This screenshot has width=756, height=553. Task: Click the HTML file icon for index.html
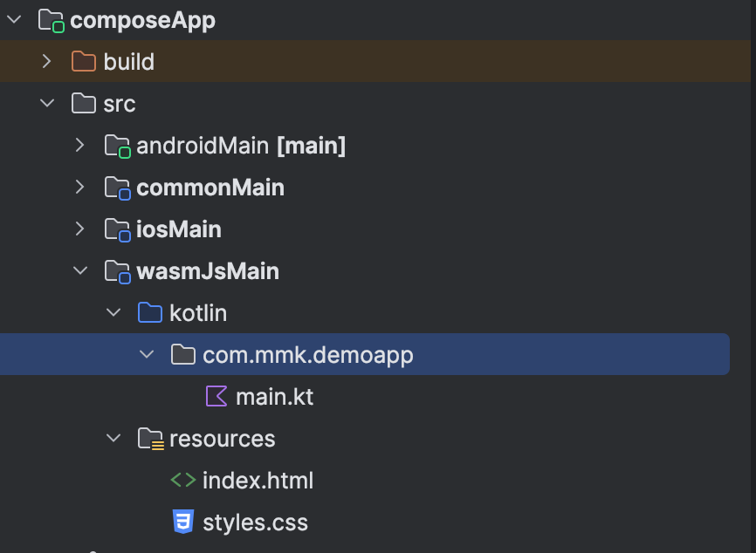(x=183, y=481)
